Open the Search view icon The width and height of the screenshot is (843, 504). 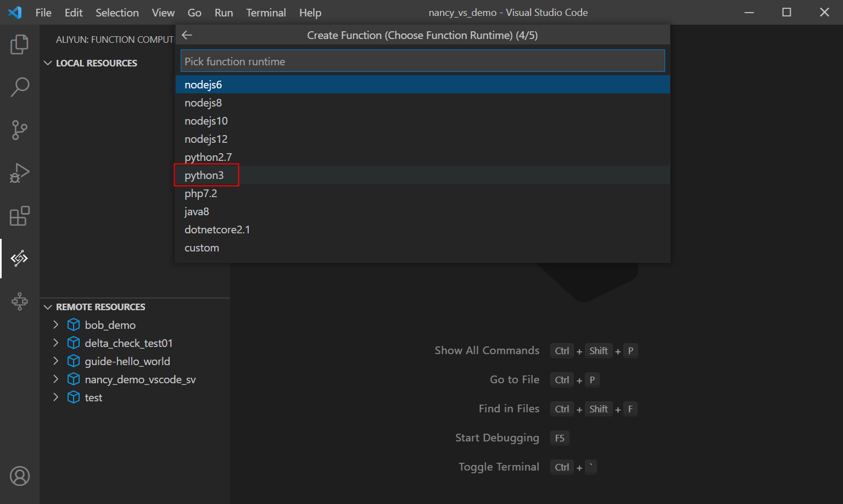20,87
